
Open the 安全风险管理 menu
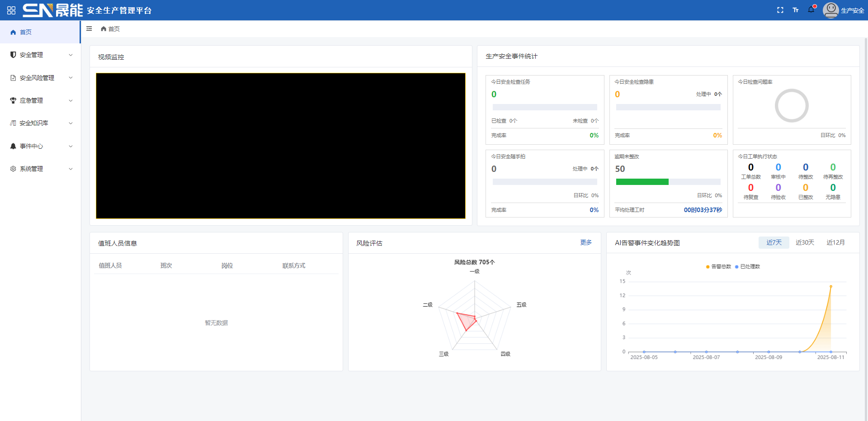[x=40, y=78]
